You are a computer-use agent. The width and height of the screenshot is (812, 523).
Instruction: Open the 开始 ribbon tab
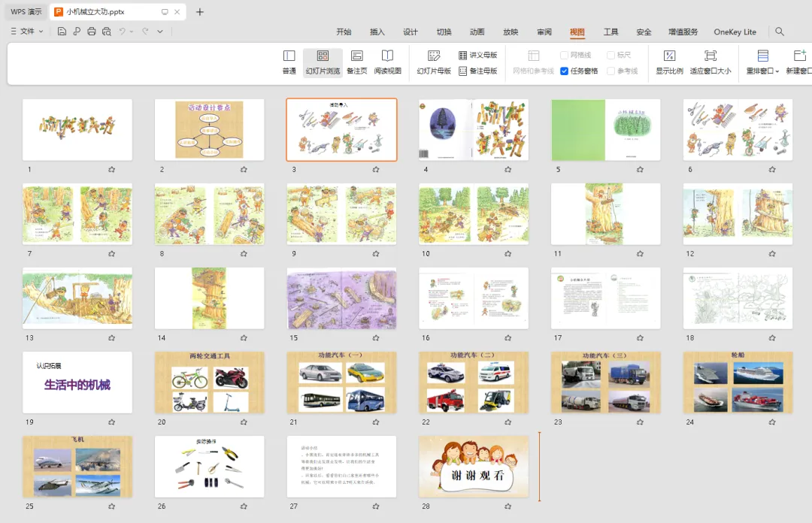[344, 32]
